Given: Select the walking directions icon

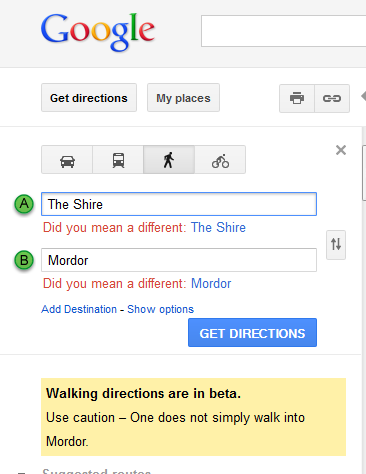Looking at the screenshot, I should click(x=169, y=160).
